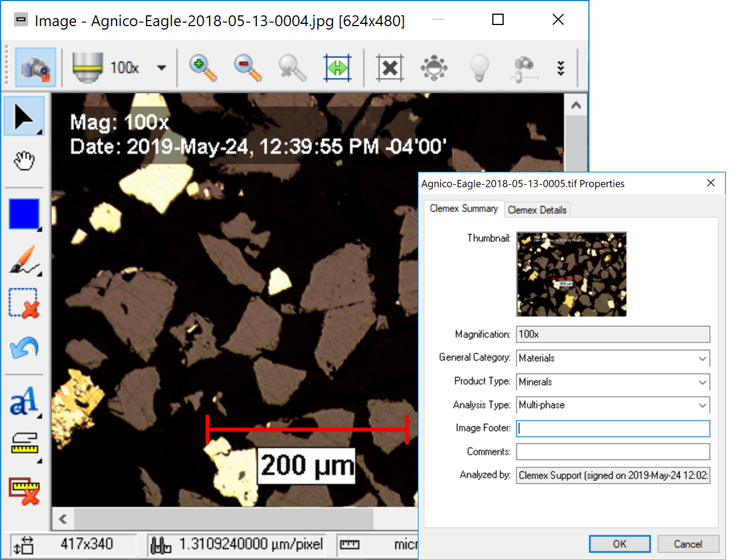739x560 pixels.
Task: Select the text annotation tool
Action: pyautogui.click(x=24, y=401)
